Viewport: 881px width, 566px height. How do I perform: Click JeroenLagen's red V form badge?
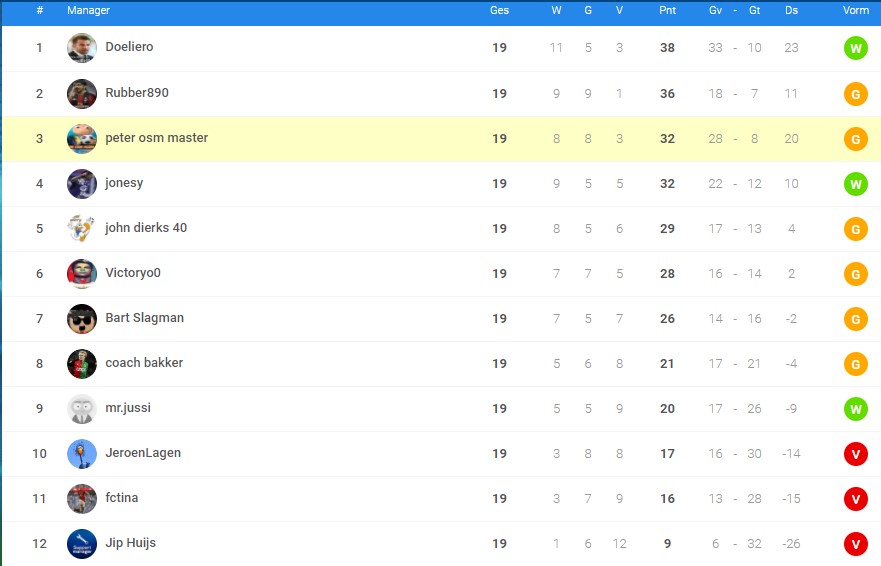(855, 454)
